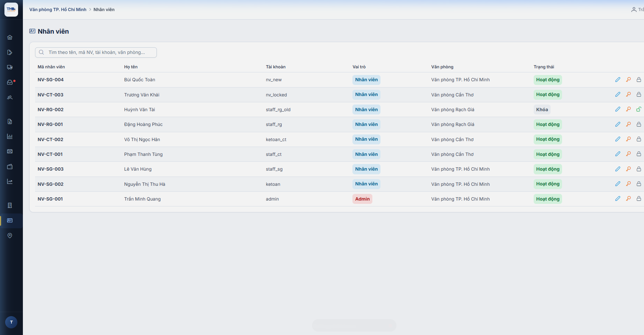The image size is (644, 335).
Task: Reset password for Huỳnh Văn Tài
Action: click(x=628, y=109)
